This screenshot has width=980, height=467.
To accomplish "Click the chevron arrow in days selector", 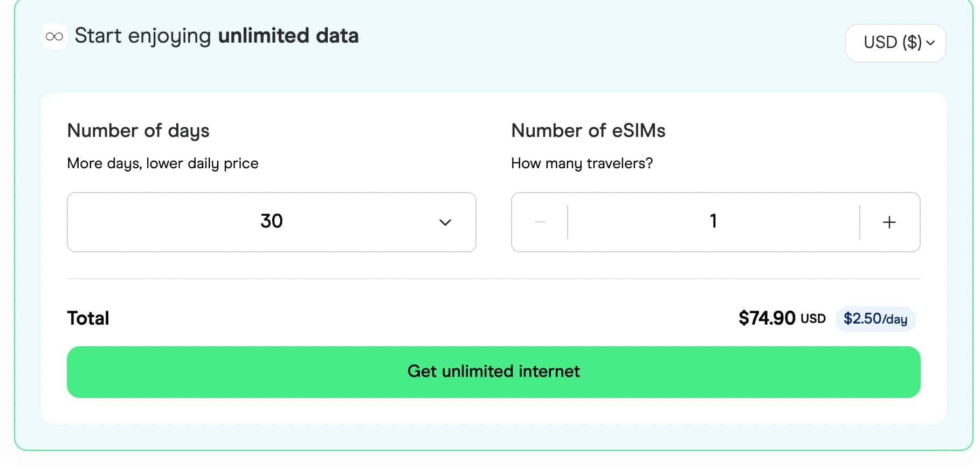I will tap(445, 222).
